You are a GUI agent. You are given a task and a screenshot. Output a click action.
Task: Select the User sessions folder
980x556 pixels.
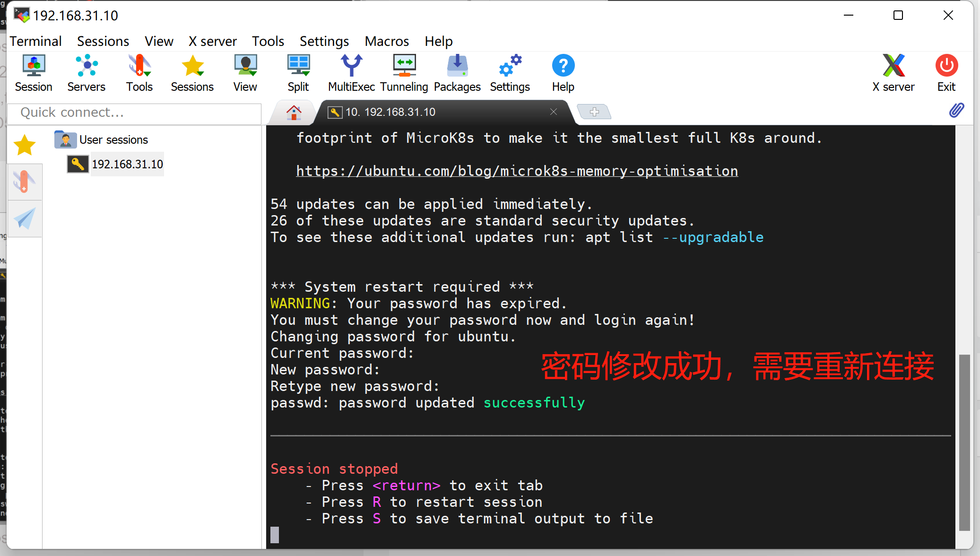point(113,140)
